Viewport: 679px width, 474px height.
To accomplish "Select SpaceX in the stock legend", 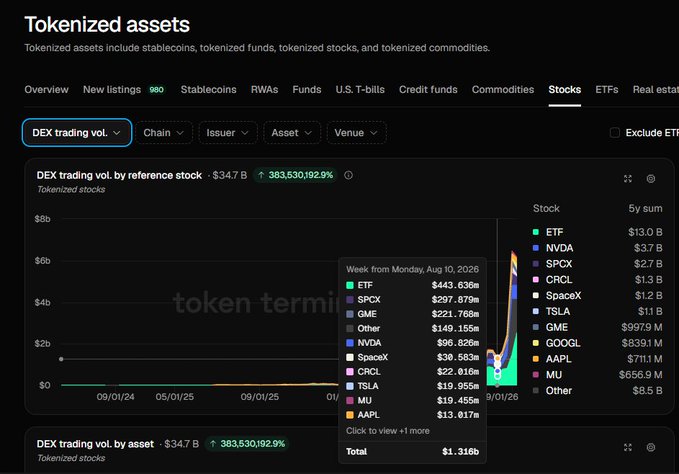I will point(563,296).
